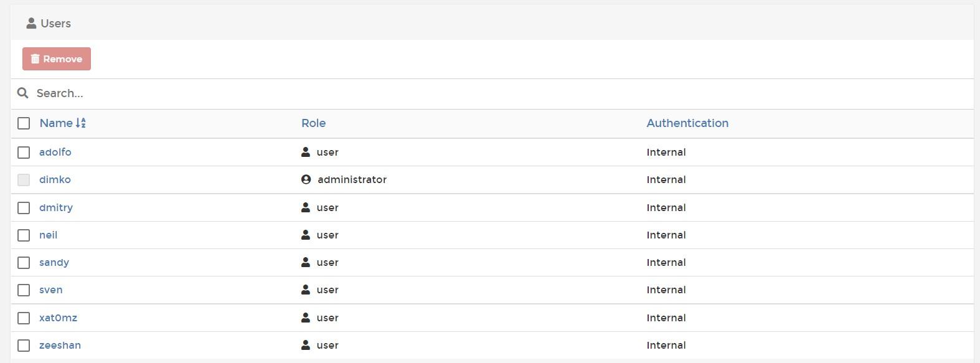Screen dimensions: 980x363
Task: Click the administrator role icon for dimko
Action: click(x=306, y=179)
